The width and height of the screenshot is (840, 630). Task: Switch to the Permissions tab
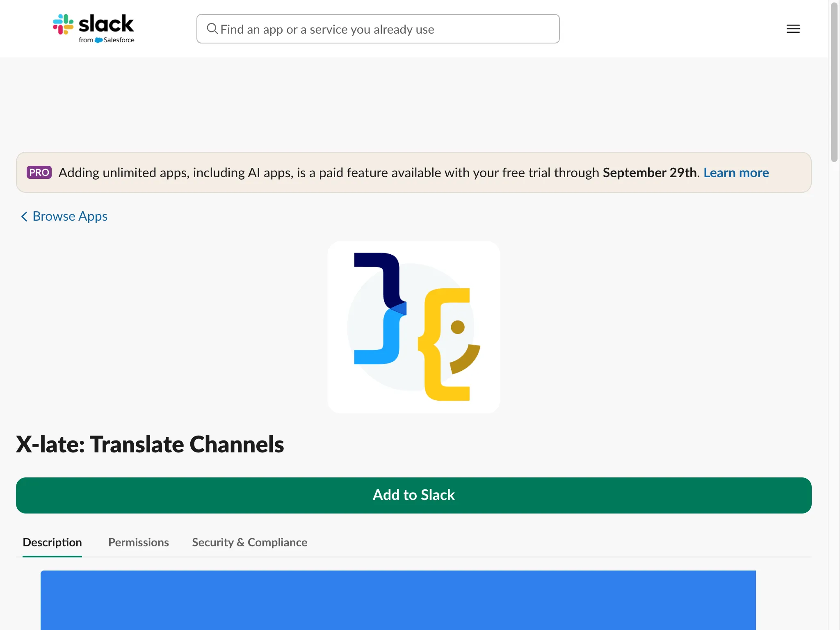click(x=139, y=542)
